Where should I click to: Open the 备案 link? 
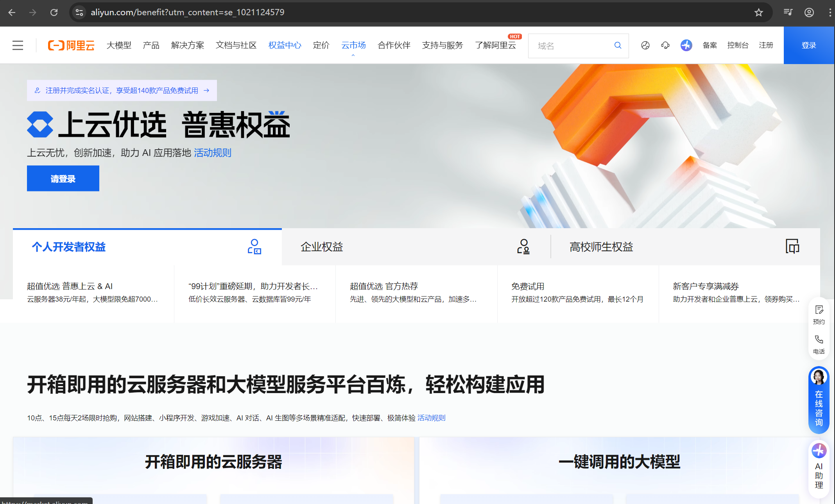[x=710, y=45]
